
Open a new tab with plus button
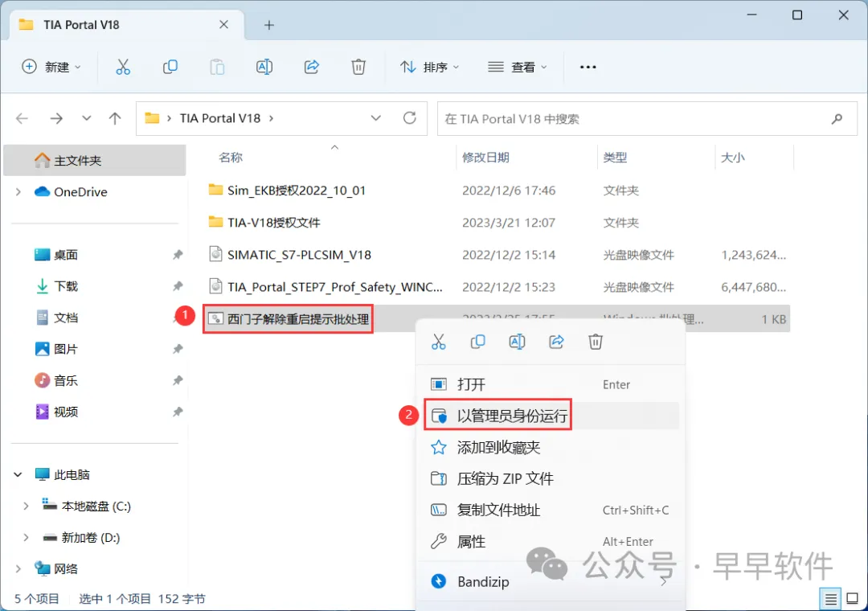click(269, 25)
